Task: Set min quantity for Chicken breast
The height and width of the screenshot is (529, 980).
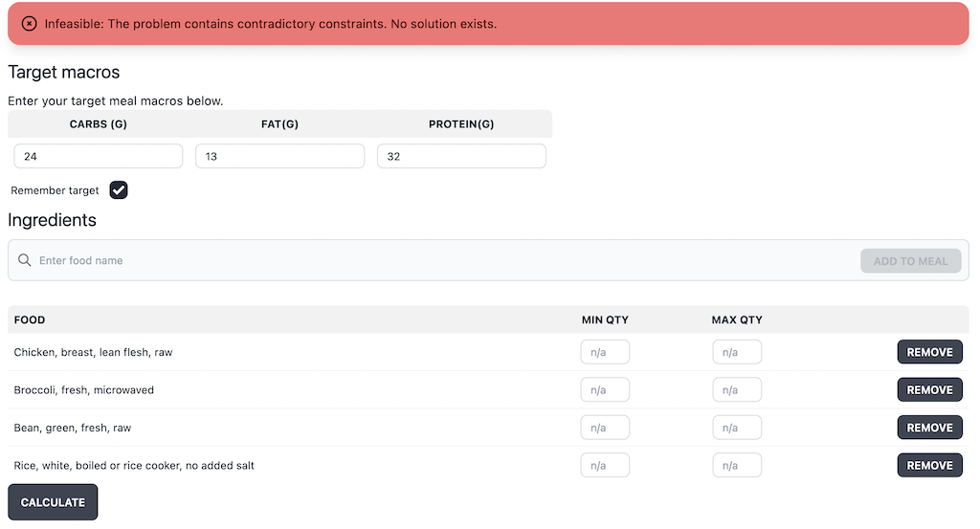Action: pyautogui.click(x=605, y=352)
